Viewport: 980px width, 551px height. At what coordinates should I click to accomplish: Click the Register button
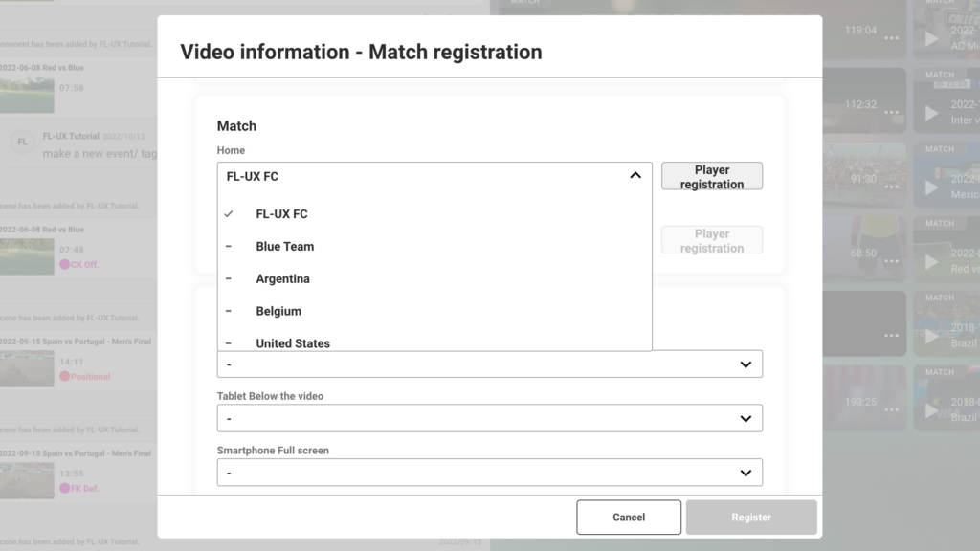(x=751, y=518)
